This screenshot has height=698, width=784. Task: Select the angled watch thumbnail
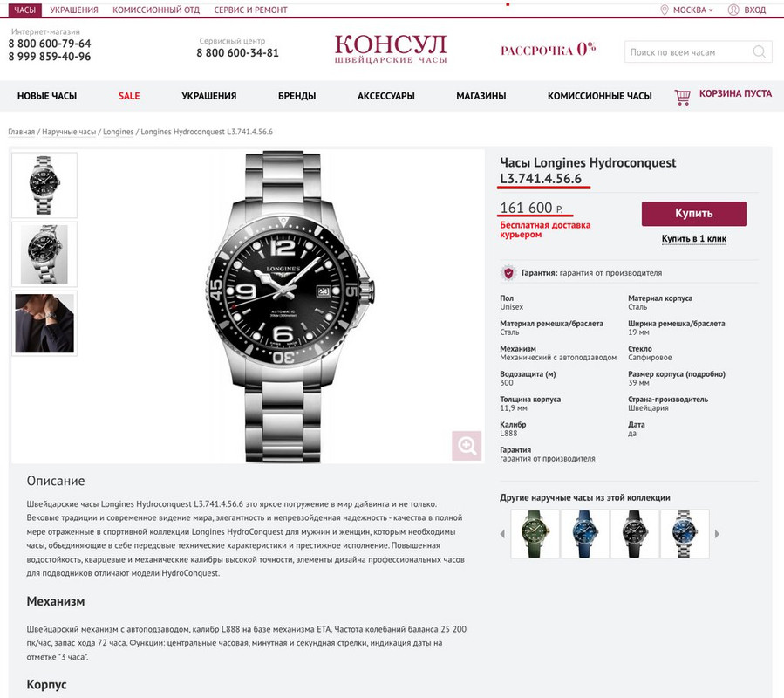[x=44, y=254]
